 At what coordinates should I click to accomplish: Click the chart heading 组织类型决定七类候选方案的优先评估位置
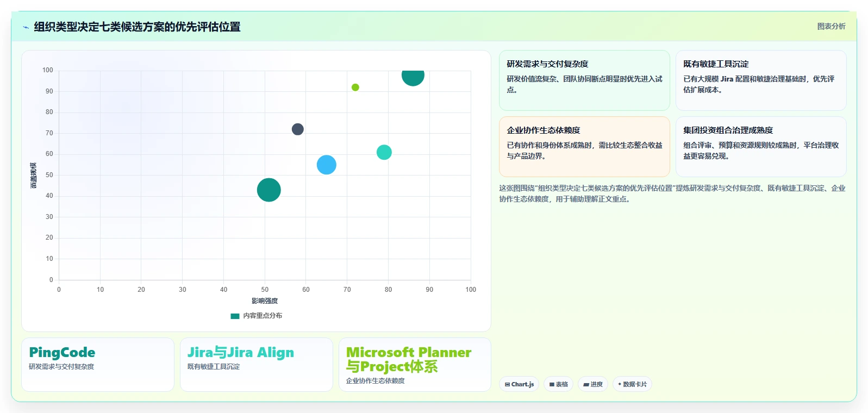pos(138,27)
